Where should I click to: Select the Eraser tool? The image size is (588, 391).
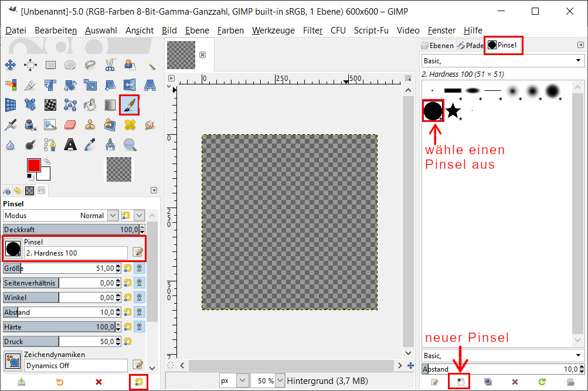pyautogui.click(x=70, y=124)
